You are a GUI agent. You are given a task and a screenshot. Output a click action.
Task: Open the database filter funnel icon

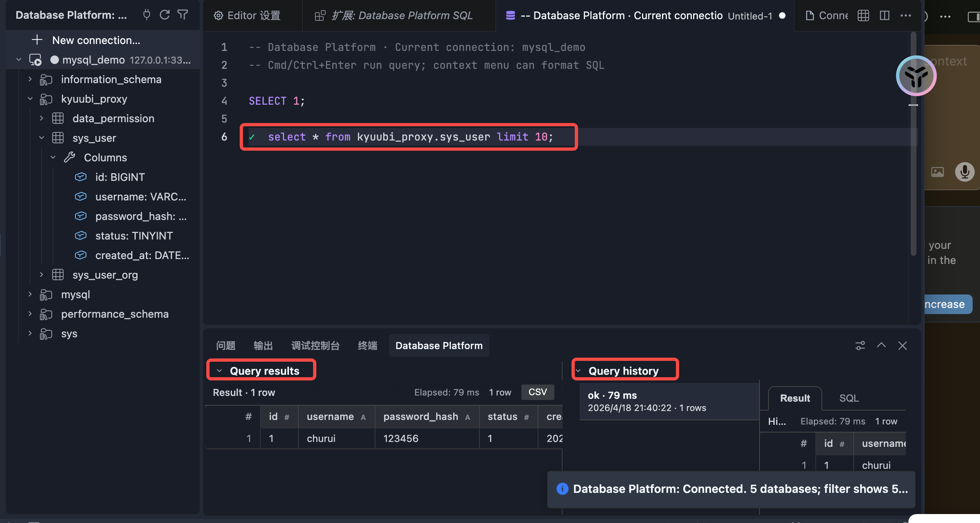pyautogui.click(x=183, y=15)
